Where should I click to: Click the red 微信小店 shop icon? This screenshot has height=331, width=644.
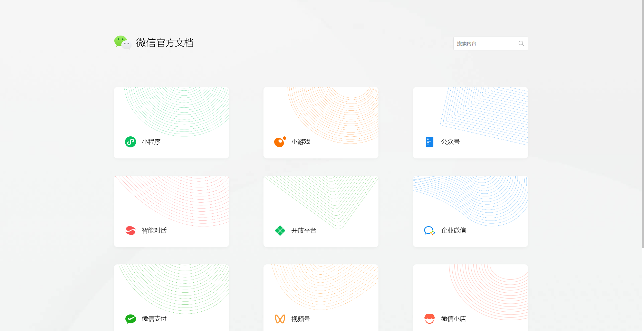[430, 319]
